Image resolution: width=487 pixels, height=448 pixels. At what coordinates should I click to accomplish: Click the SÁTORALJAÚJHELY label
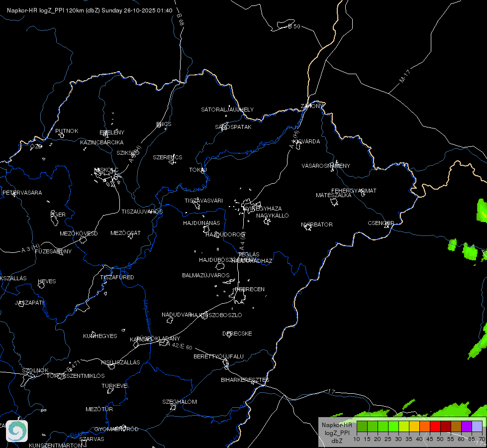(227, 110)
